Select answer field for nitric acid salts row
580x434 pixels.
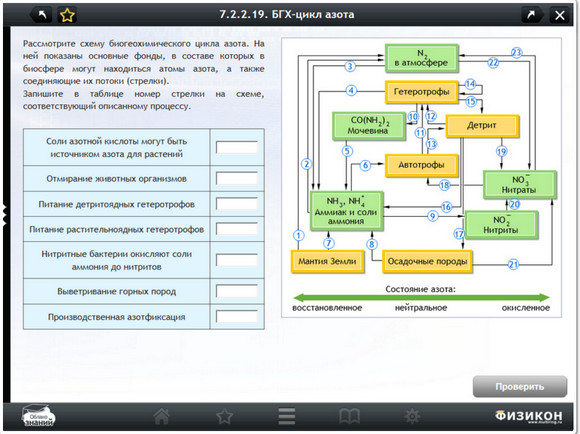click(237, 147)
